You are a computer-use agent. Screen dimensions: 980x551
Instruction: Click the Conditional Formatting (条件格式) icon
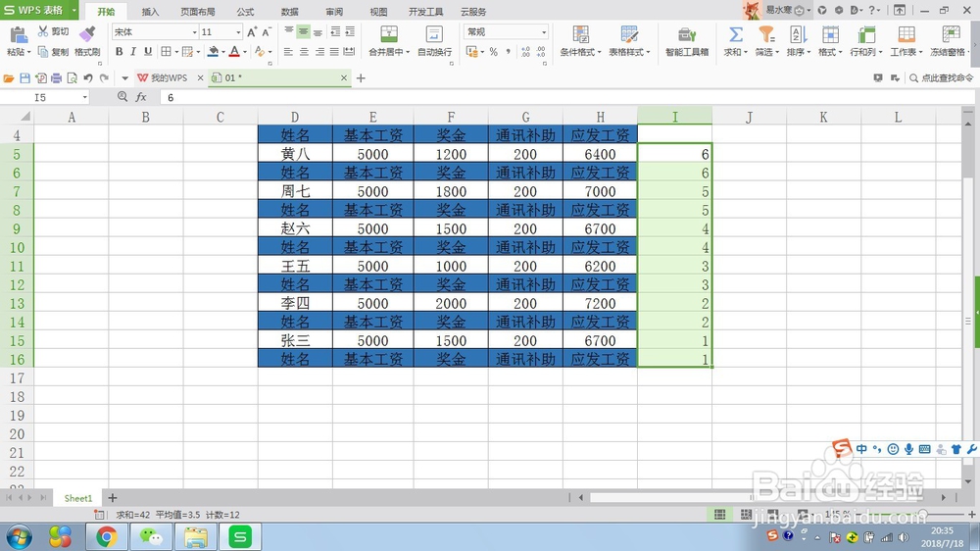pos(580,34)
